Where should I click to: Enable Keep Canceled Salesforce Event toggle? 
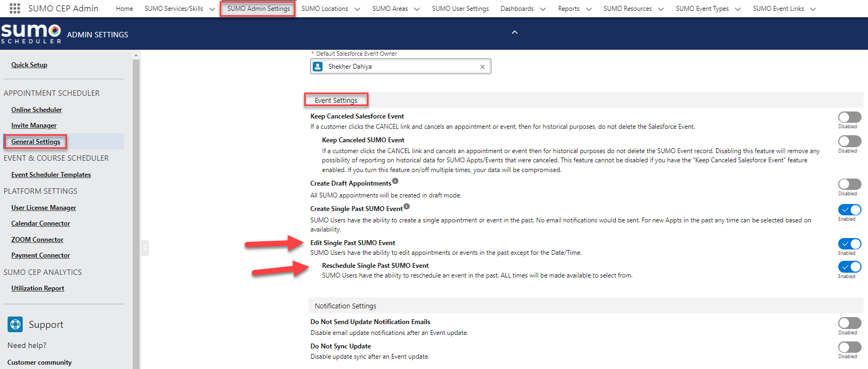pos(849,117)
